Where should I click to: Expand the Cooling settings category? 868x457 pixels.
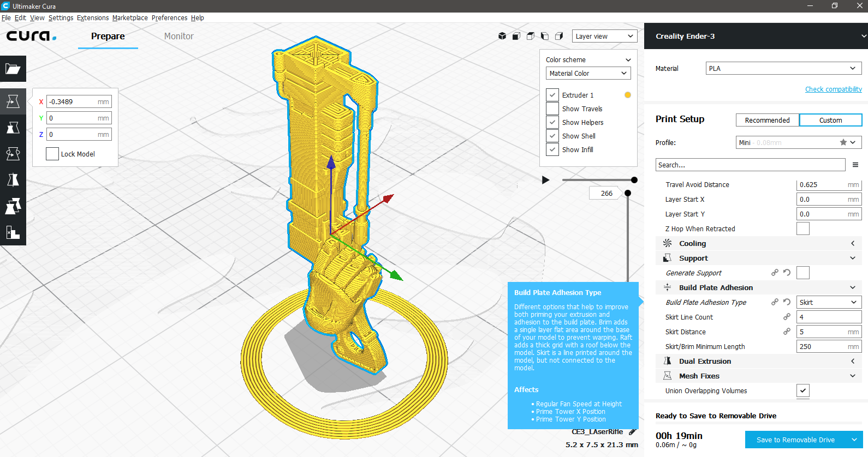[x=759, y=243]
